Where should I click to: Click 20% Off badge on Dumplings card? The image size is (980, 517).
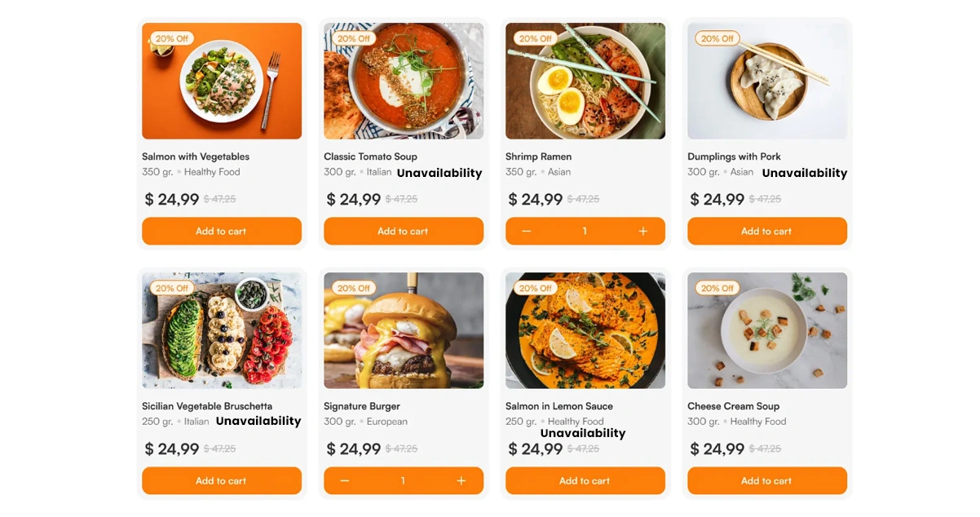click(x=717, y=38)
